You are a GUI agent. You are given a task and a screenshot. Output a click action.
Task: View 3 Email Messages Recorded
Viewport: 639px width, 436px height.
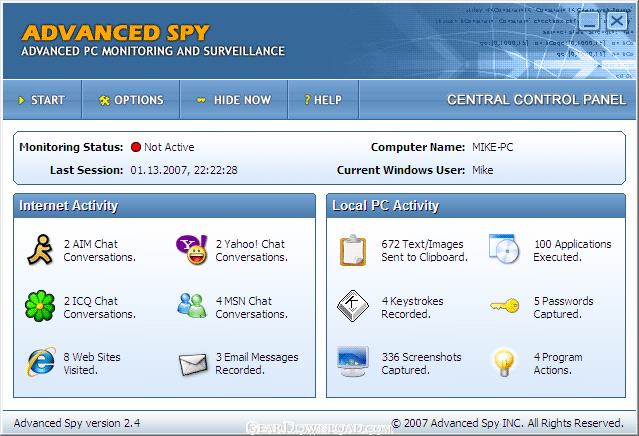pyautogui.click(x=257, y=363)
